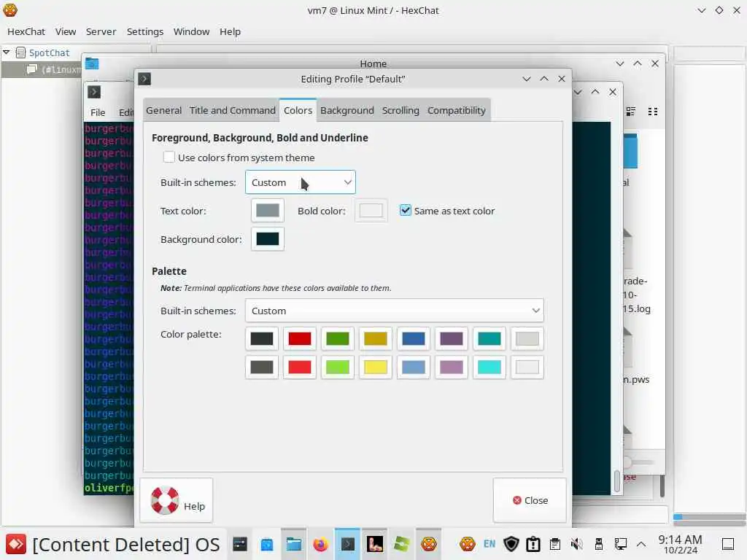Switch to Title and Command tab

click(x=233, y=110)
